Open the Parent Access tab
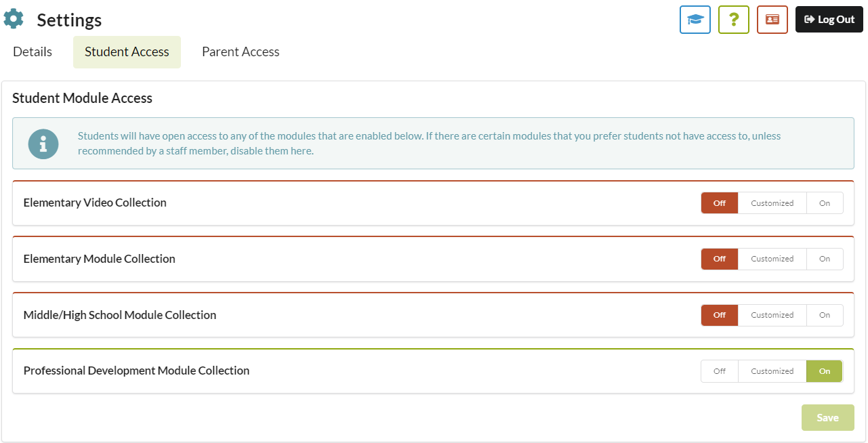The width and height of the screenshot is (868, 443). [x=241, y=52]
